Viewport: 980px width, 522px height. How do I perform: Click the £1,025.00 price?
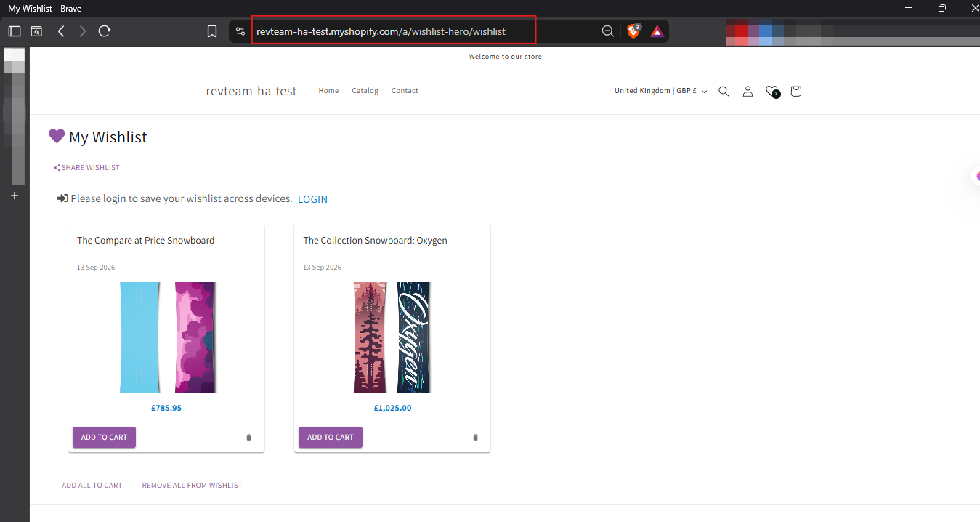pos(392,409)
